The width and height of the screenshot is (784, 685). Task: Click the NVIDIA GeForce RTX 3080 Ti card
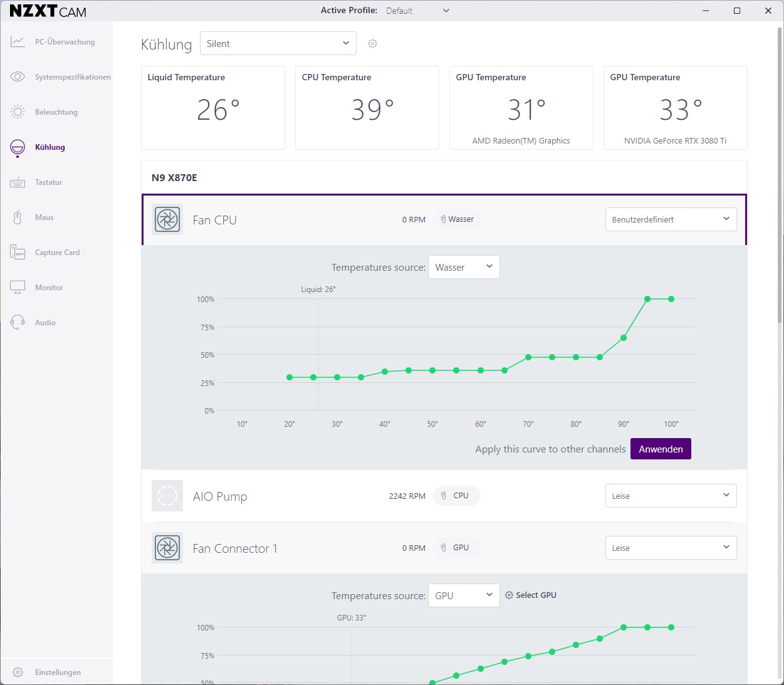(676, 108)
